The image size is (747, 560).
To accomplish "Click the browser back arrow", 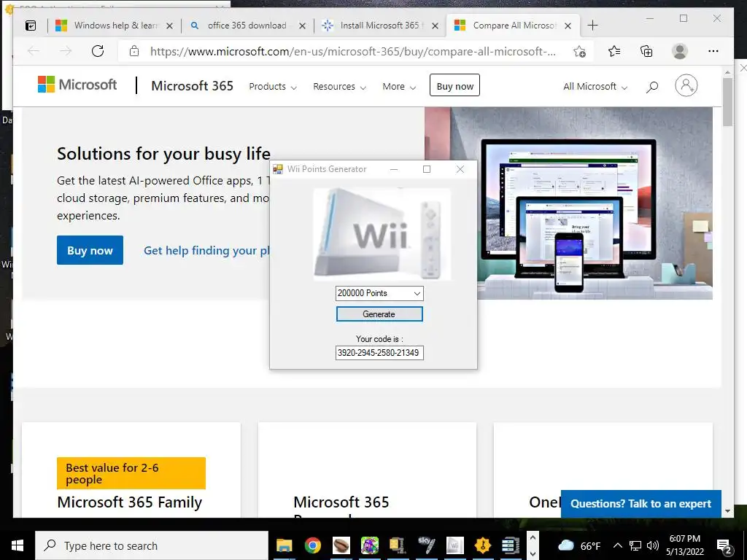I will pyautogui.click(x=34, y=51).
